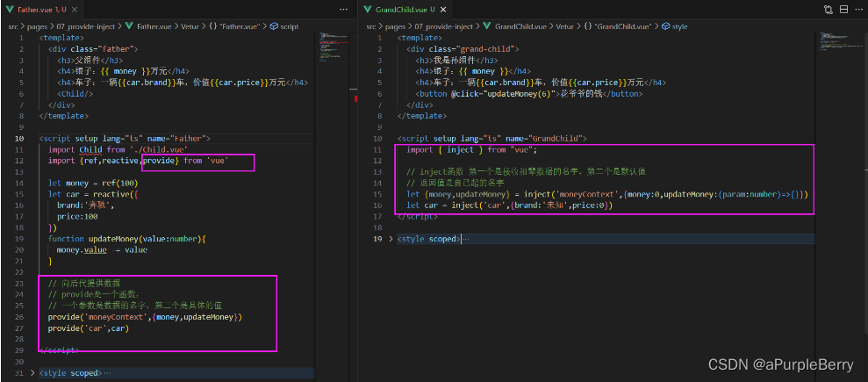This screenshot has width=868, height=382.
Task: Click 'money.value -= value' line
Action: pos(102,249)
